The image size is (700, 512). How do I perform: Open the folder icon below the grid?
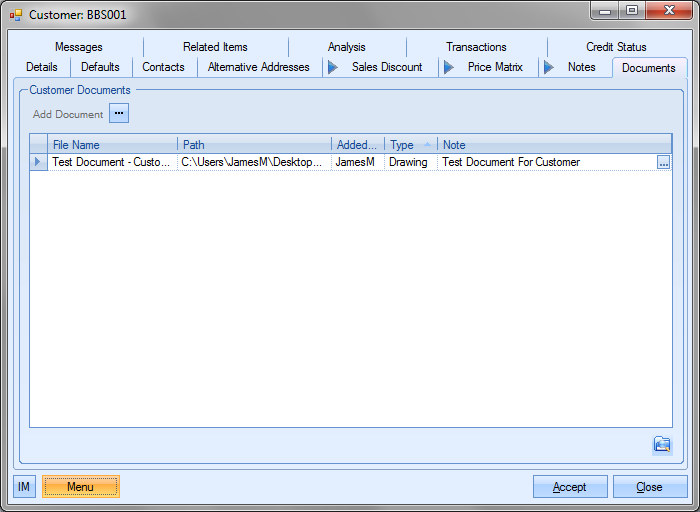[661, 445]
